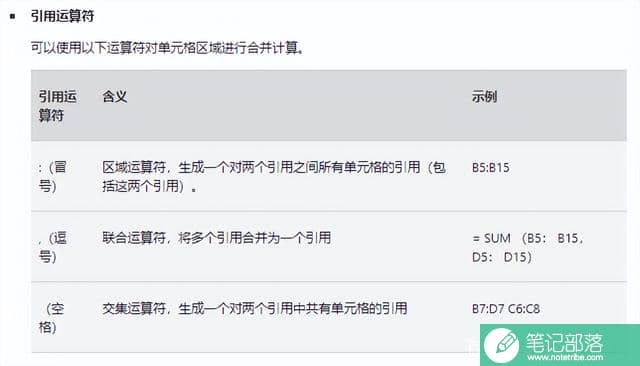Click the 交集运算符 description text

tap(255, 308)
